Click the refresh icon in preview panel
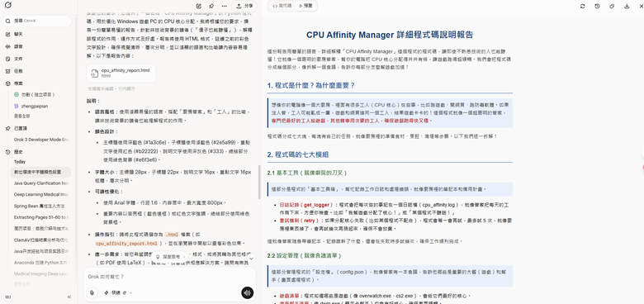 point(582,6)
